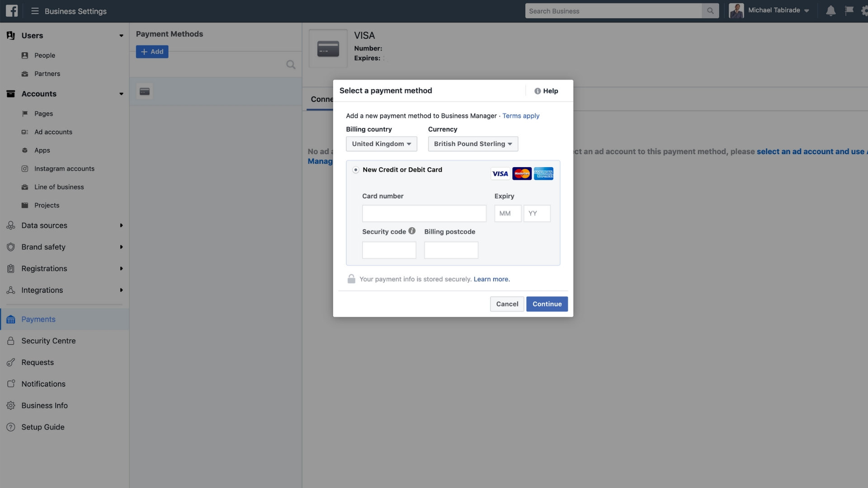Expand the Billing country dropdown
Screen dimensions: 868x488
tap(381, 144)
